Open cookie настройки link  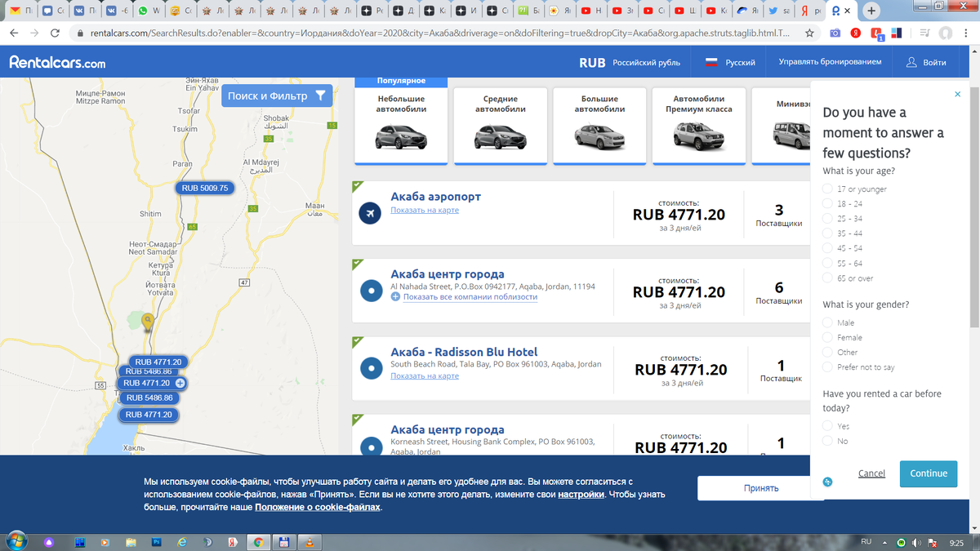tap(581, 495)
